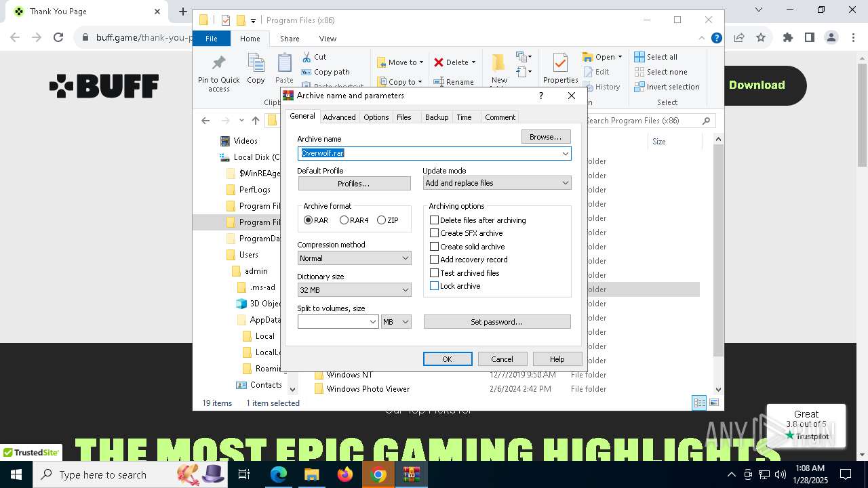Open Properties in Explorer ribbon
The image size is (868, 488).
pos(560,69)
